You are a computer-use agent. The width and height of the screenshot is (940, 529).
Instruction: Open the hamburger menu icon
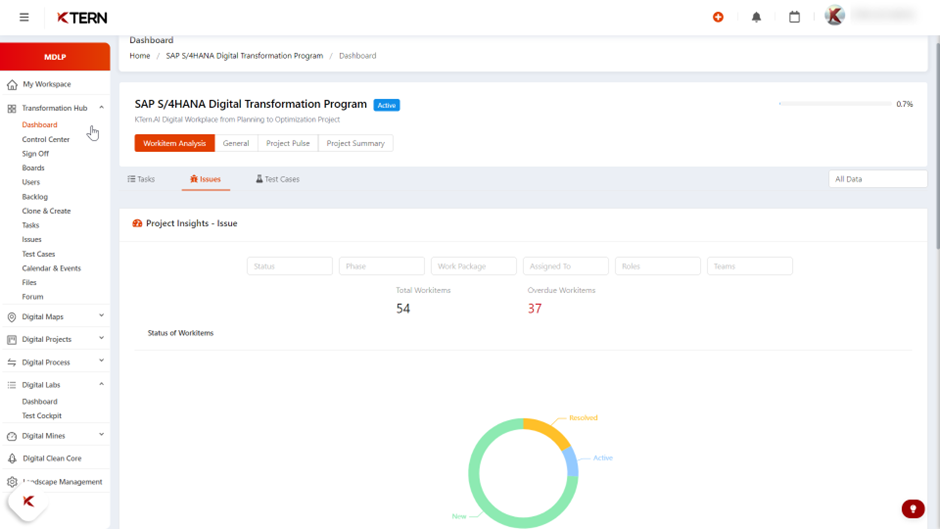tap(24, 17)
